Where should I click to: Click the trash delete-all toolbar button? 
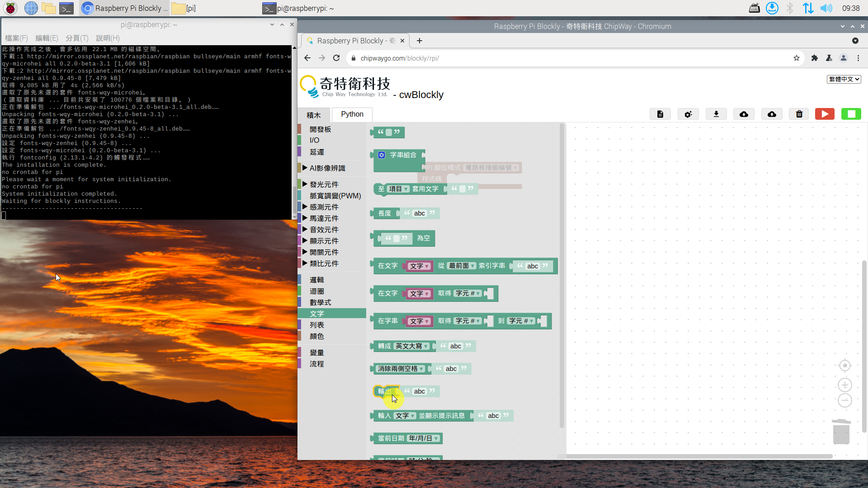tap(799, 114)
